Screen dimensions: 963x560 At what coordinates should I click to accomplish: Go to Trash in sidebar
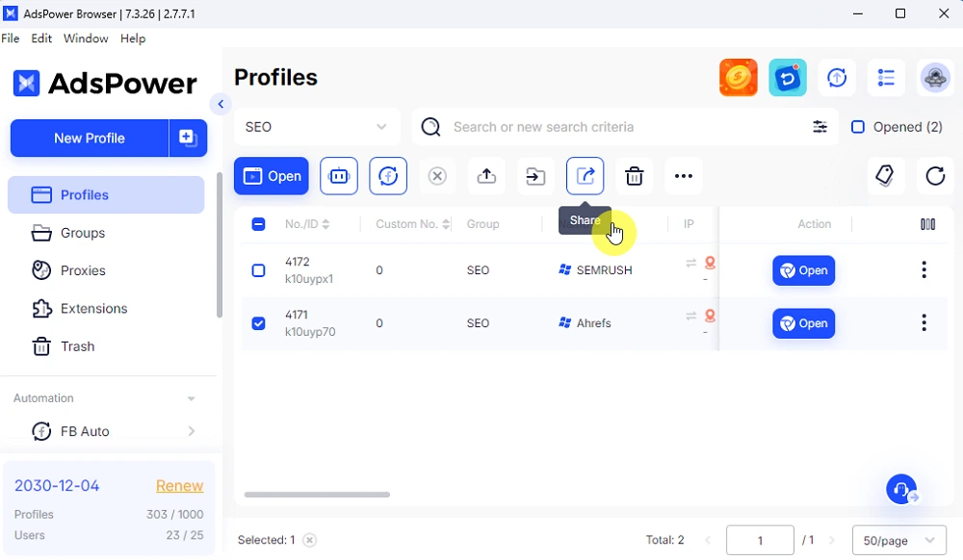tap(106, 346)
